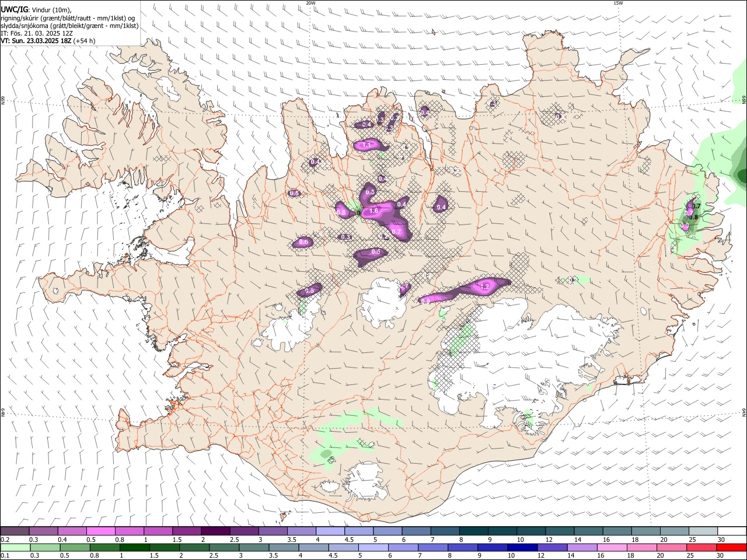747x560 pixels.
Task: Click the '1.1' snowfall value label
Action: pos(367,145)
